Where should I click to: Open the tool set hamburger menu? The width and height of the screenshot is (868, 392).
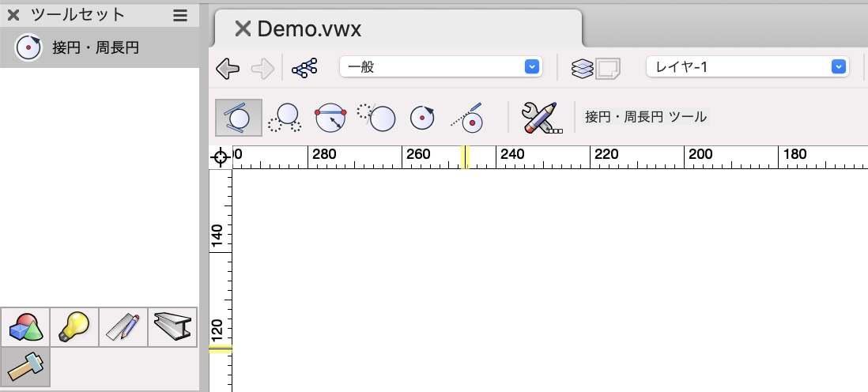pos(180,15)
